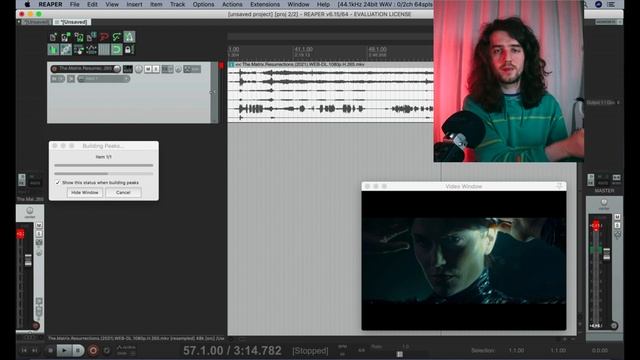Toggle the Repeat transport button
This screenshot has width=640, height=360.
click(x=107, y=350)
